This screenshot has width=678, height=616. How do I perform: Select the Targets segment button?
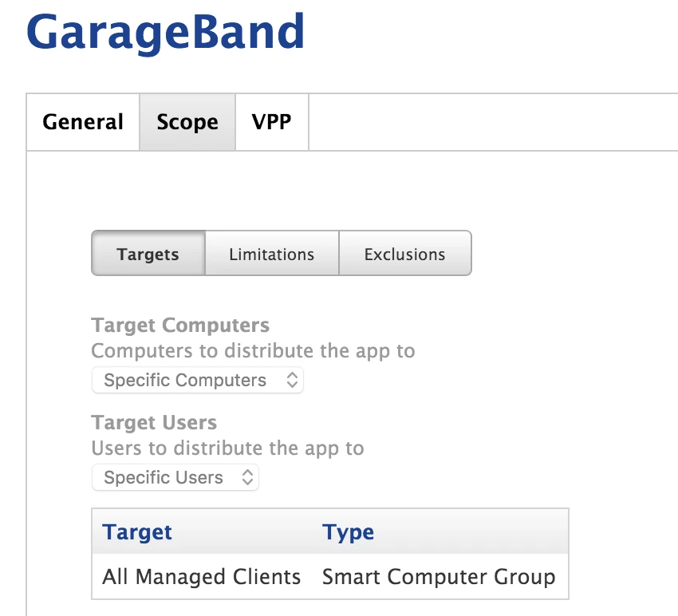148,254
